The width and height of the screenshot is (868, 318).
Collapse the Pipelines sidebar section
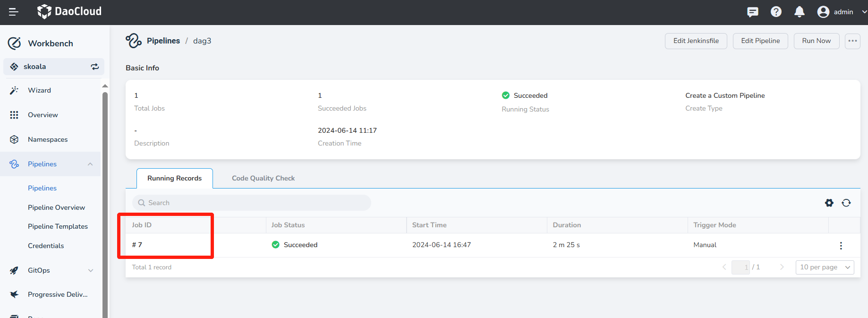coord(90,164)
